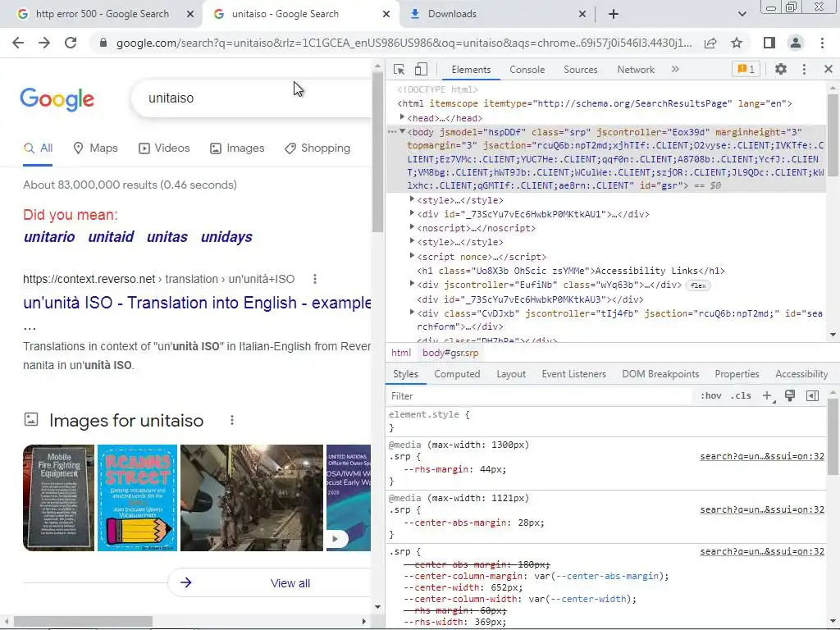Viewport: 840px width, 630px height.
Task: Click the Google logo
Action: pos(57,99)
